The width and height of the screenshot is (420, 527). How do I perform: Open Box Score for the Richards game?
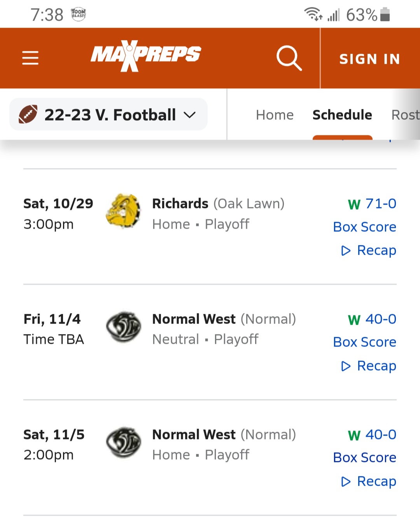point(365,227)
